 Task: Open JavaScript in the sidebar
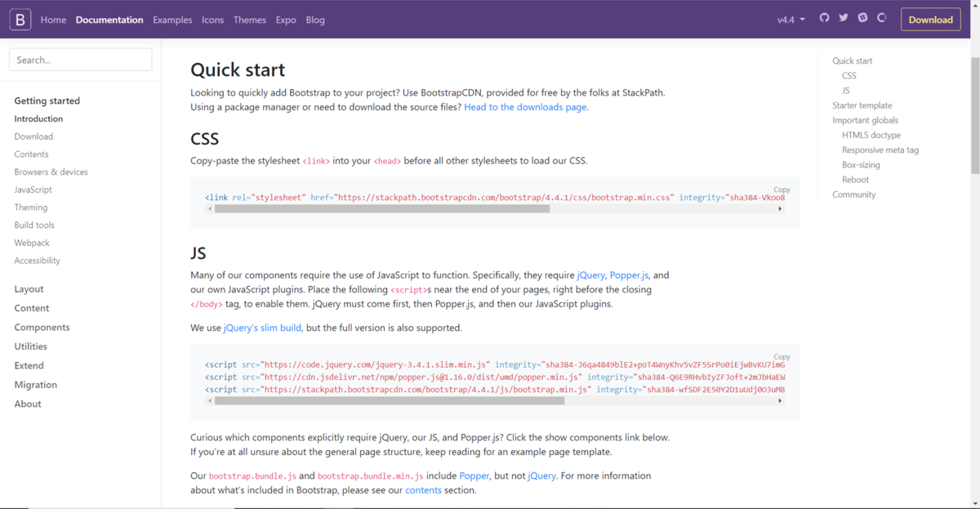point(33,190)
